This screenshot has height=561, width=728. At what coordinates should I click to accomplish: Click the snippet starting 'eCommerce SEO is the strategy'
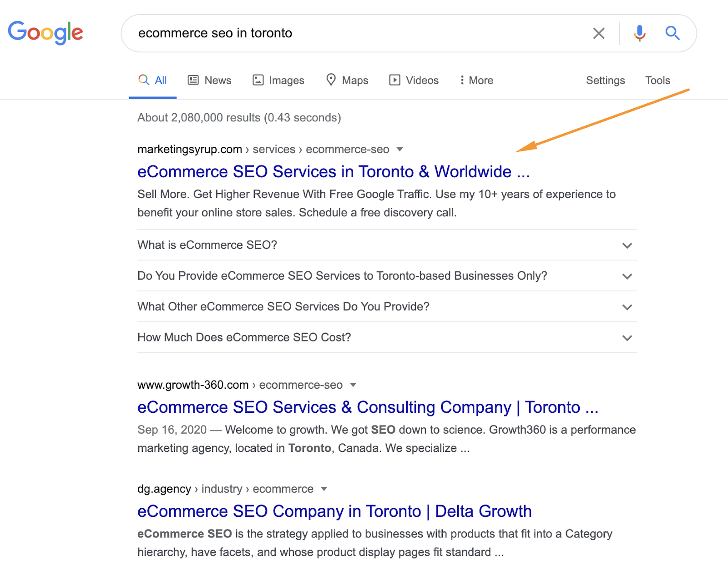pyautogui.click(x=375, y=543)
